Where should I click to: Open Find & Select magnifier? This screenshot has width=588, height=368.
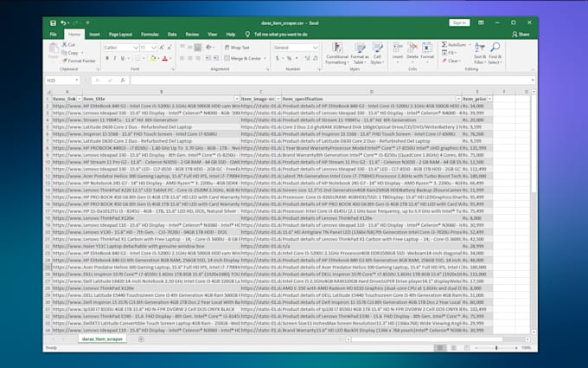coord(495,54)
